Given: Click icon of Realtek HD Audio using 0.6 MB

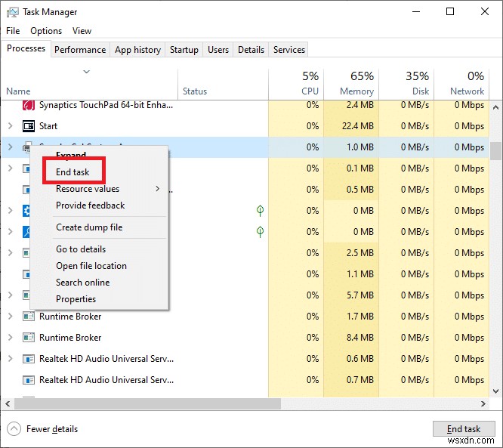Looking at the screenshot, I should pos(29,359).
